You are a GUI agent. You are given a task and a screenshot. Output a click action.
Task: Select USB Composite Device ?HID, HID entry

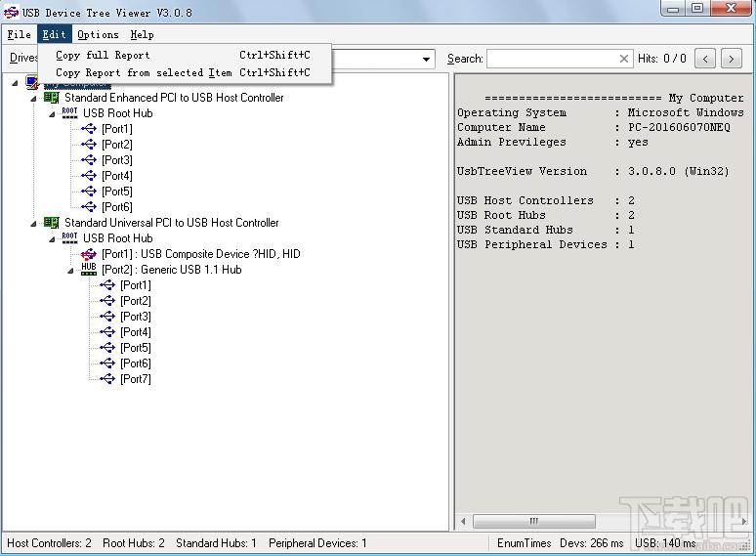coord(201,254)
